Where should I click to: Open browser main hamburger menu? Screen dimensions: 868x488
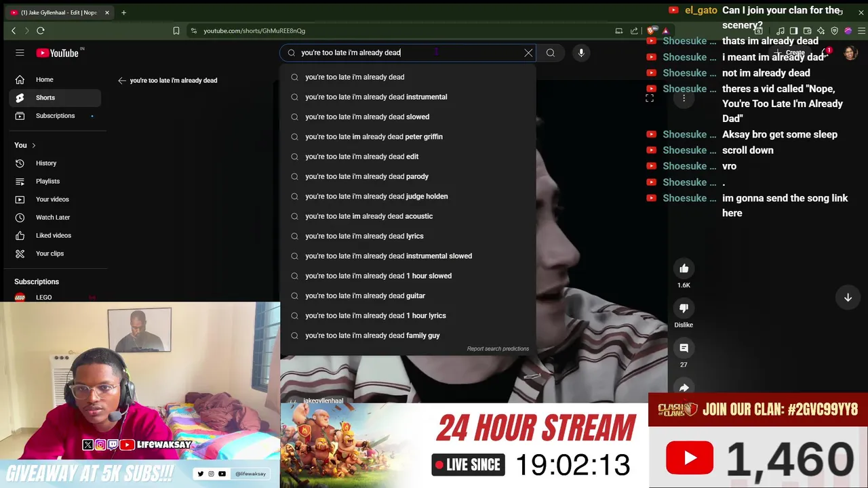(x=861, y=30)
